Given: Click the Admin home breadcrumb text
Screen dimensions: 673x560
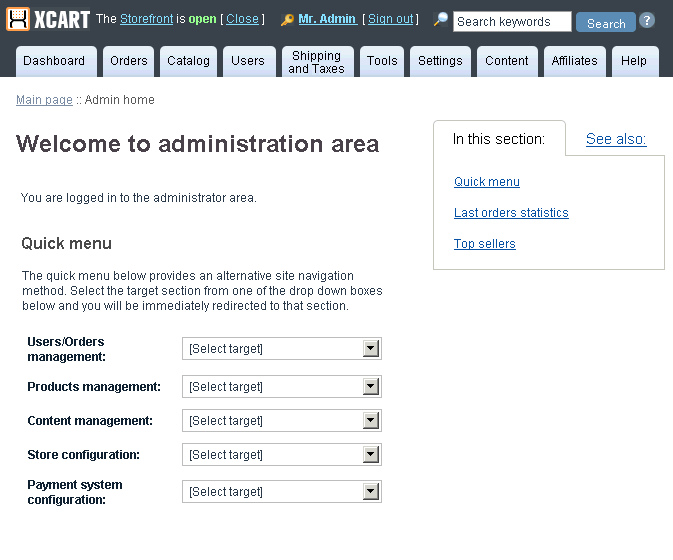Looking at the screenshot, I should [x=119, y=100].
